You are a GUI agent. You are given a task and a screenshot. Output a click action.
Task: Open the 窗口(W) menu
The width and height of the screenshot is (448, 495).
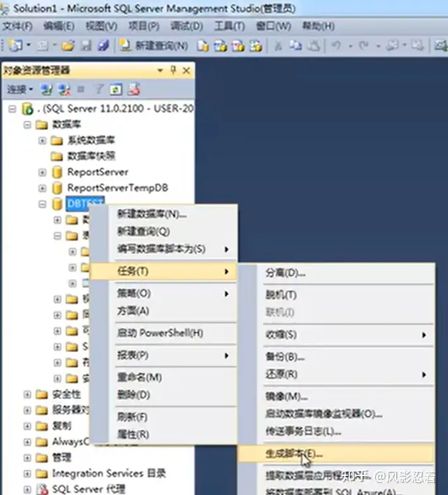click(x=273, y=26)
